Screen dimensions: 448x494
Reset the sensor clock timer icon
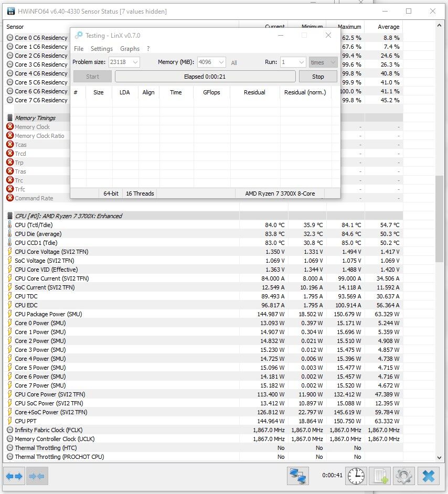356,476
